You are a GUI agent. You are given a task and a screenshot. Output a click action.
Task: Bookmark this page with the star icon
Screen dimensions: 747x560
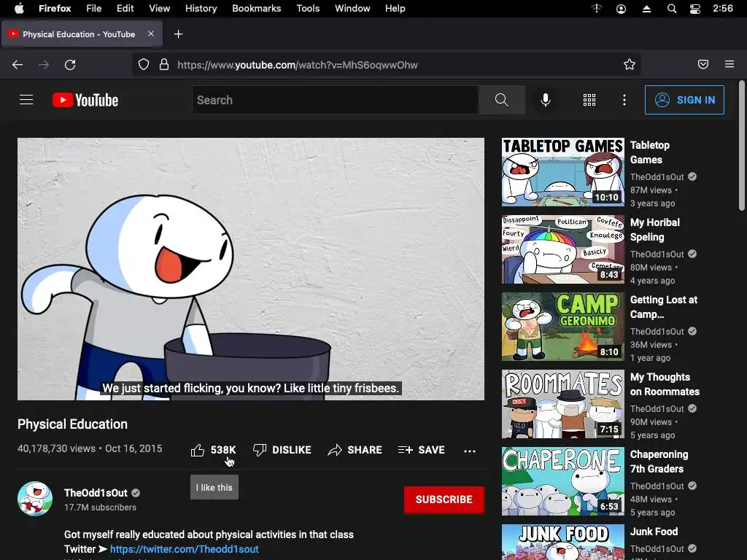pos(630,65)
